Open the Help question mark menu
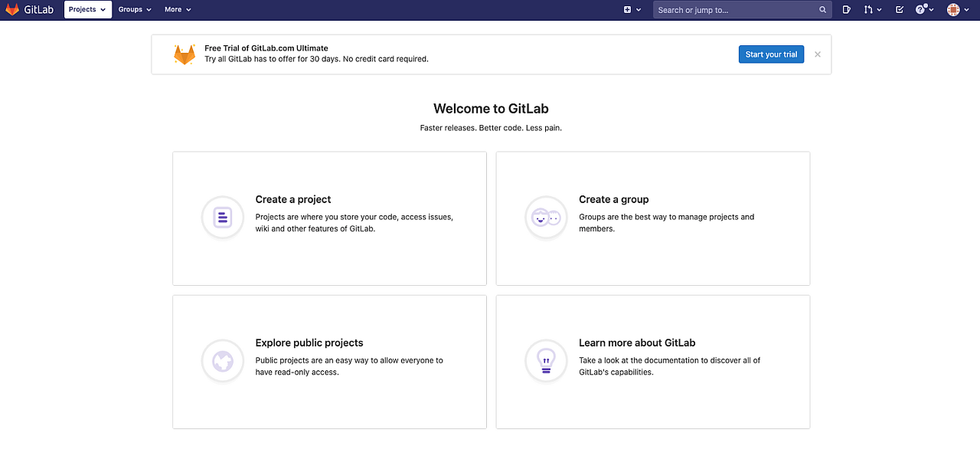Viewport: 980px width, 469px height. pos(925,10)
